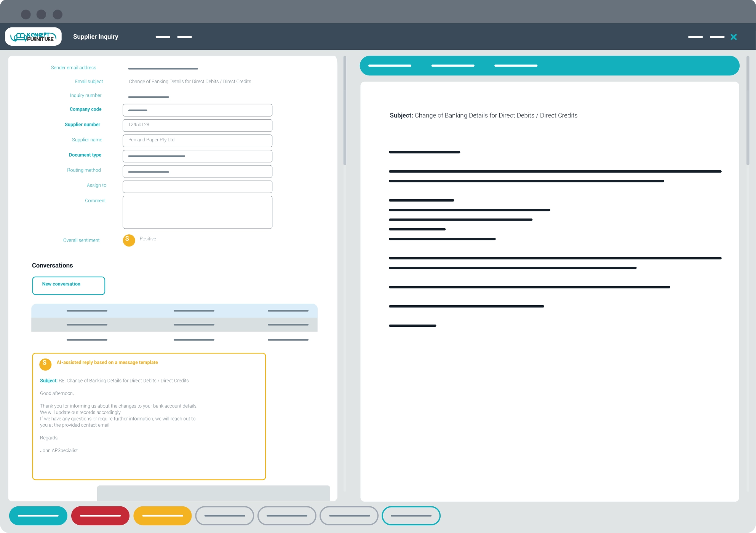
Task: Click the red bottom action button
Action: (x=100, y=515)
